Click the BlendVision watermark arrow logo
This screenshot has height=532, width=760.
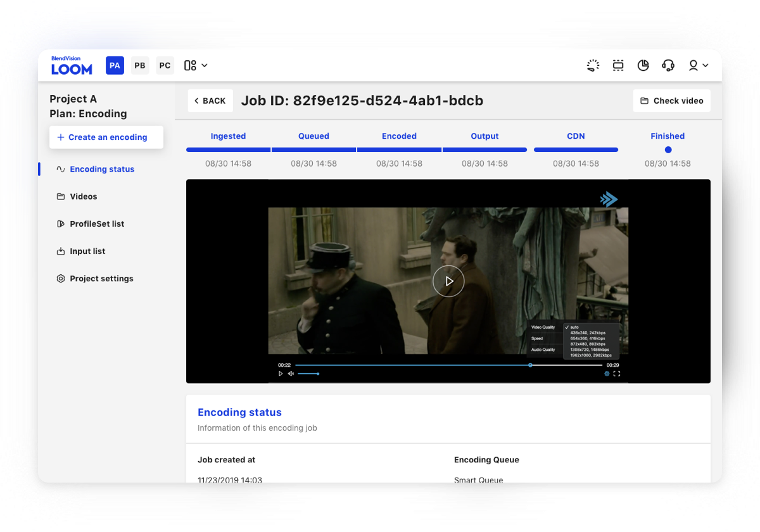click(x=609, y=199)
